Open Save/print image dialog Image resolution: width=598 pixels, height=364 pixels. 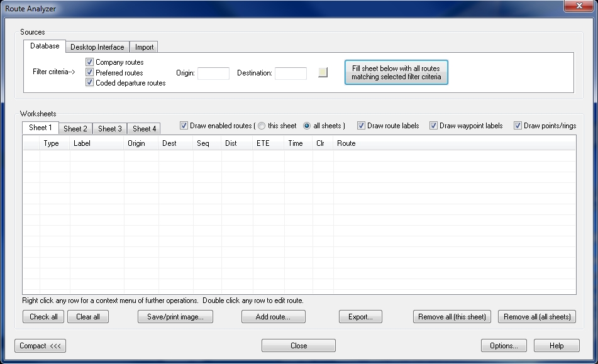click(175, 317)
